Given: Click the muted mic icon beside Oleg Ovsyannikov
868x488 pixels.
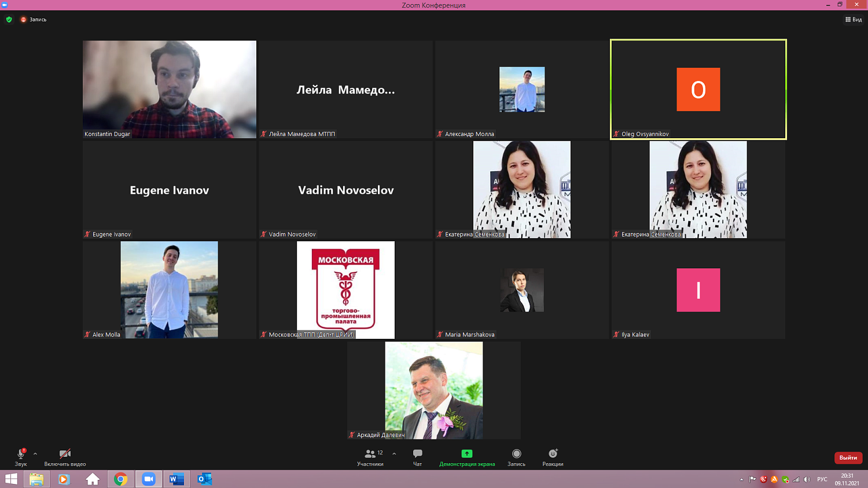Looking at the screenshot, I should (616, 134).
